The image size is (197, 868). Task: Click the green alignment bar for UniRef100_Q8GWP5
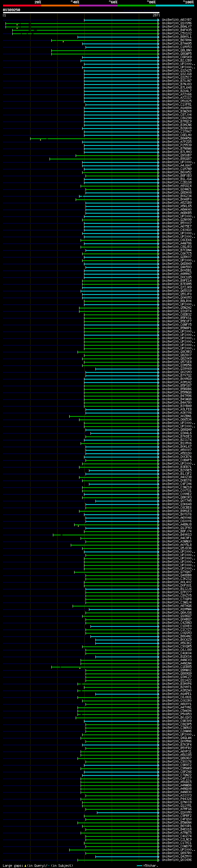[105, 54]
